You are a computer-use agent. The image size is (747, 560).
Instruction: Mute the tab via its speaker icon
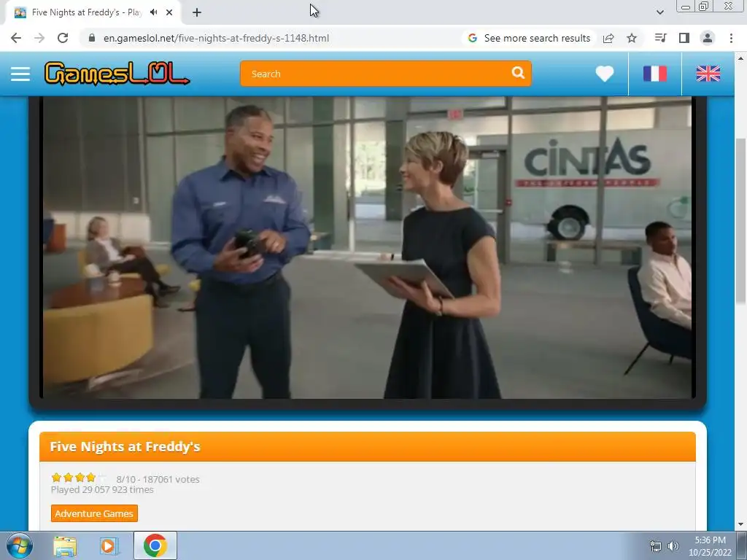click(x=153, y=12)
